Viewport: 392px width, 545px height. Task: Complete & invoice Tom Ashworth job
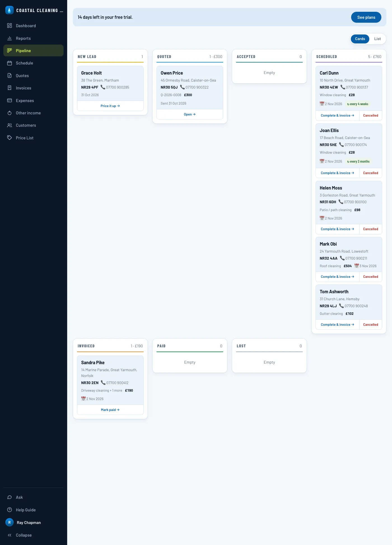click(x=337, y=325)
